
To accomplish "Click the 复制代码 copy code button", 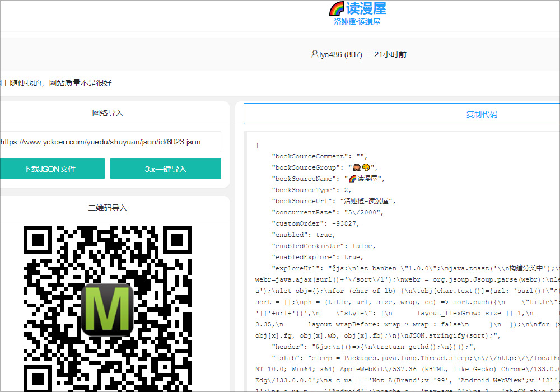I will pos(402,114).
